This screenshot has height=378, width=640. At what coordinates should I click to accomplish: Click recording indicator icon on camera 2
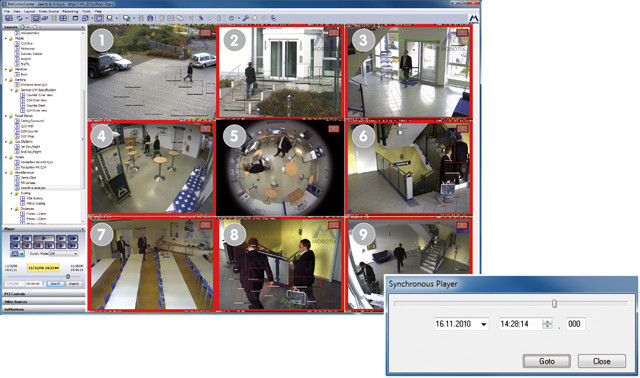333,33
